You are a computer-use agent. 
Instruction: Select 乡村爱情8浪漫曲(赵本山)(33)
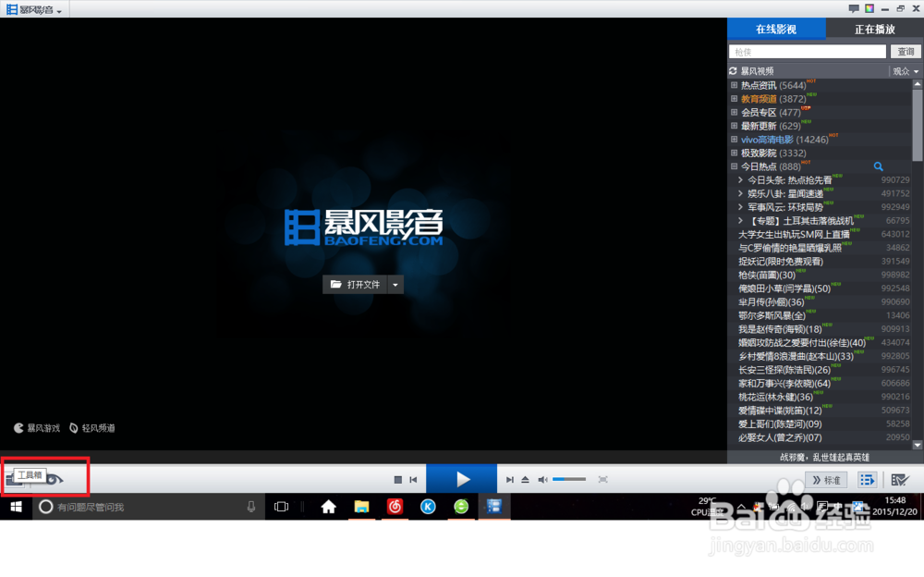pyautogui.click(x=796, y=356)
